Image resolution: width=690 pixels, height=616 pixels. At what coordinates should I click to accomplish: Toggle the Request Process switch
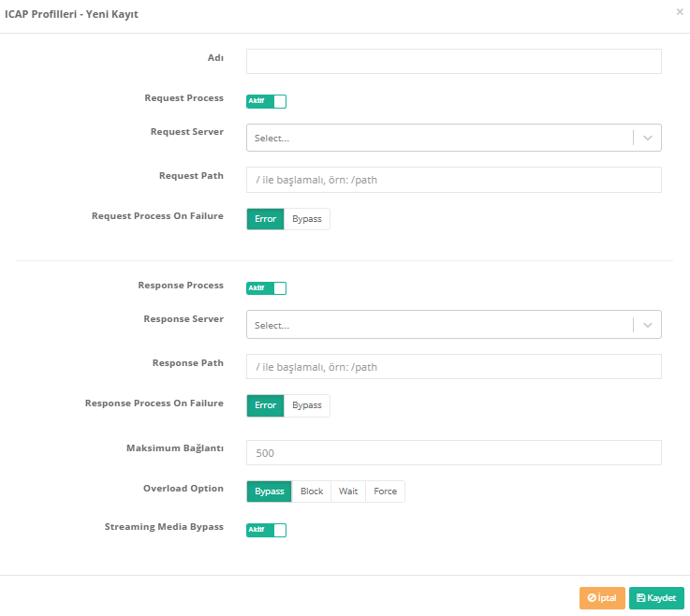pos(266,101)
